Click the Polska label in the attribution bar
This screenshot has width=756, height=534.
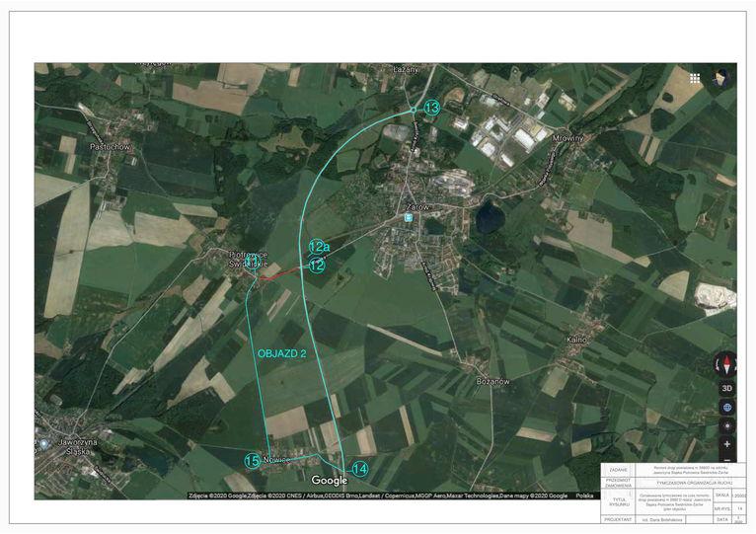coord(585,496)
